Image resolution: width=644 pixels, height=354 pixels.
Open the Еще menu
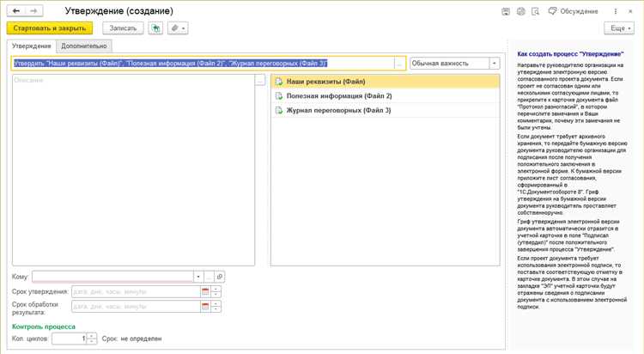[619, 28]
